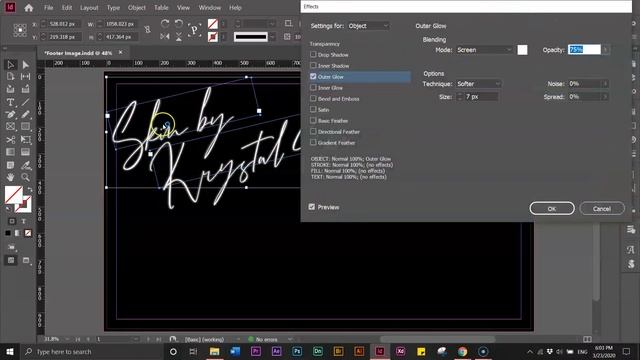
Task: Open Adobe XD from the taskbar
Action: pos(400,351)
